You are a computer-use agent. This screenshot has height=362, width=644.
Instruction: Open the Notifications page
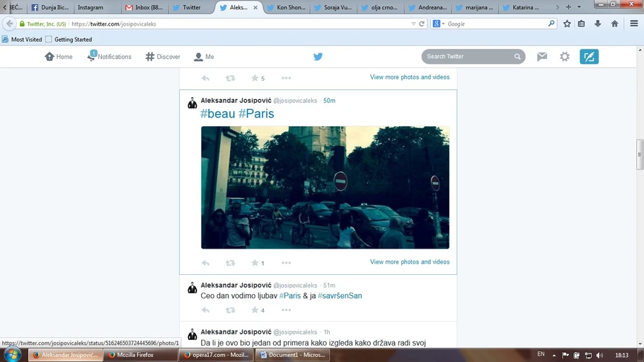pyautogui.click(x=110, y=57)
